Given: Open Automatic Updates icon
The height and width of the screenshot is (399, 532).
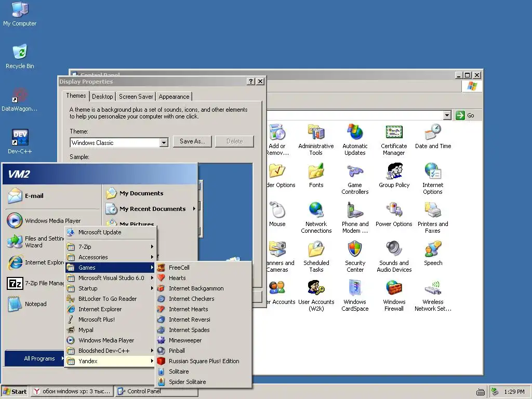Looking at the screenshot, I should click(355, 140).
